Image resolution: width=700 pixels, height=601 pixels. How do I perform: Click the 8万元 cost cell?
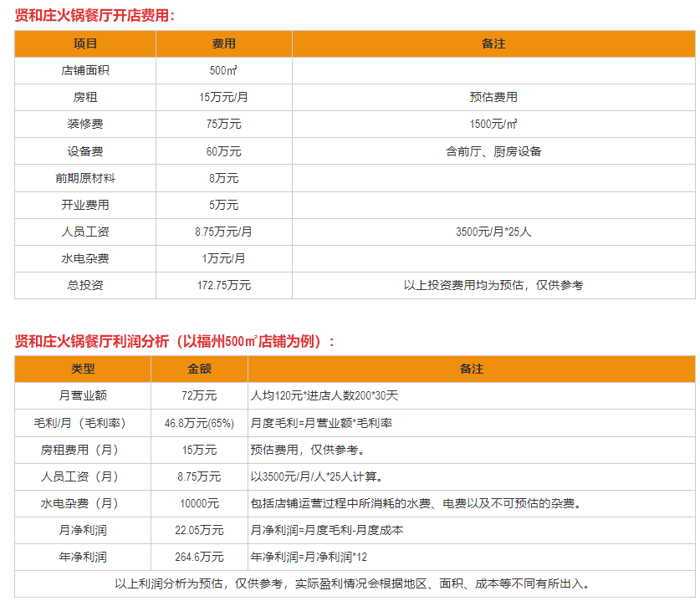point(223,179)
